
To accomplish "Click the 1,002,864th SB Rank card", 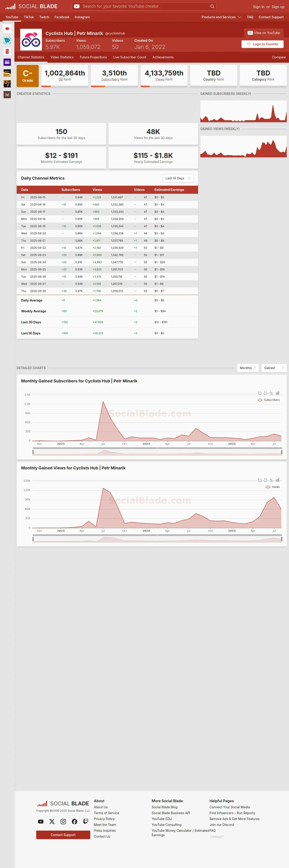I will click(x=65, y=76).
